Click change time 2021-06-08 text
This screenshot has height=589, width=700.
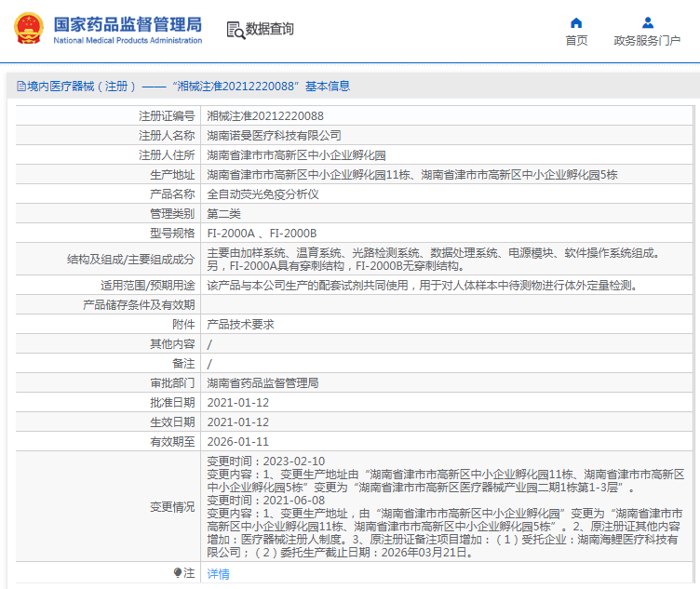pyautogui.click(x=265, y=501)
